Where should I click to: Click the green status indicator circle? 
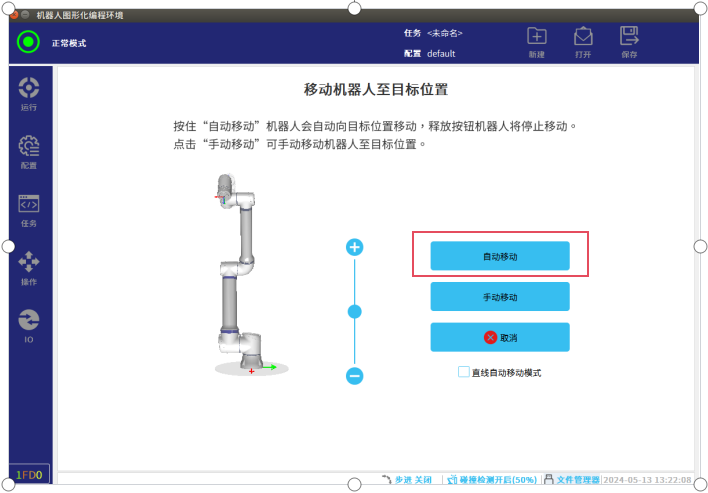[28, 42]
